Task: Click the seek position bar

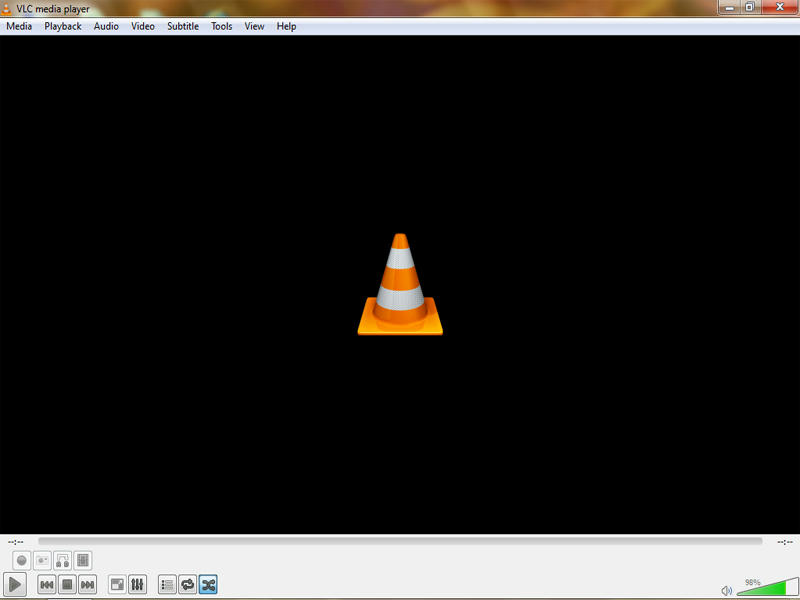Action: (400, 541)
